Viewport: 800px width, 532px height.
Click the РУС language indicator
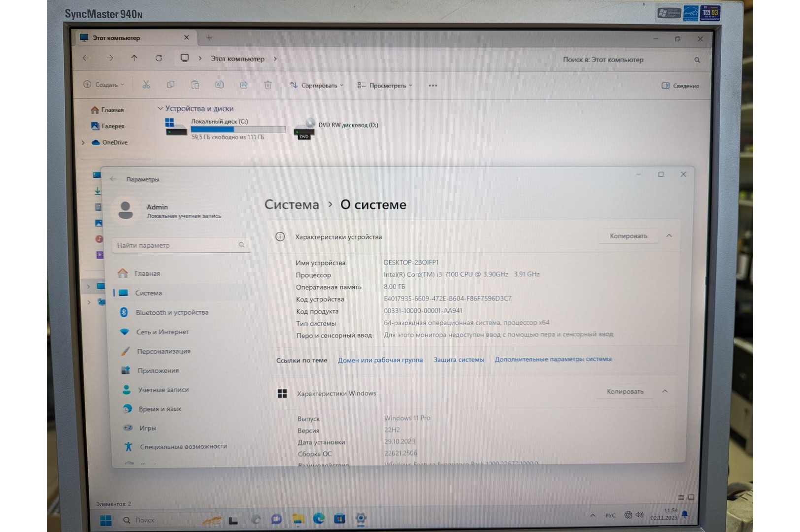point(610,515)
